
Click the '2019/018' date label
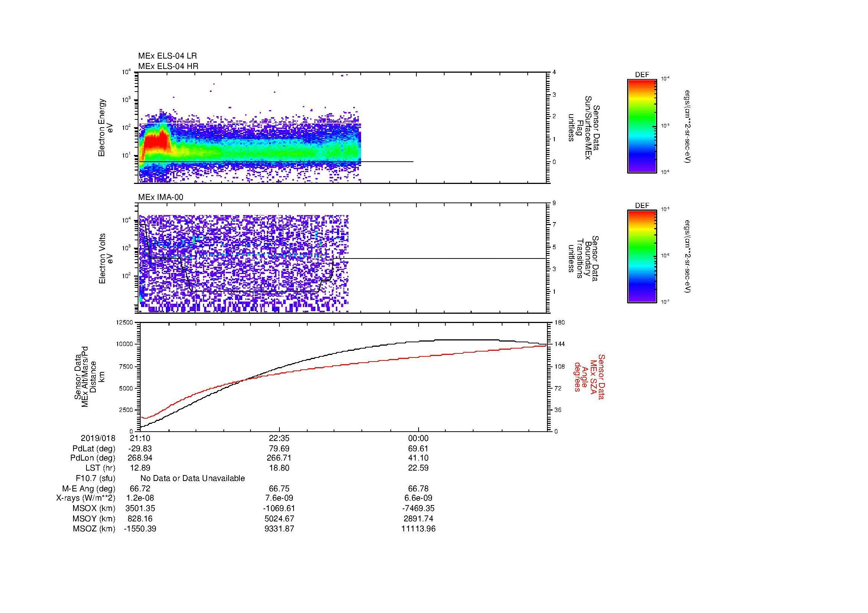[x=98, y=438]
